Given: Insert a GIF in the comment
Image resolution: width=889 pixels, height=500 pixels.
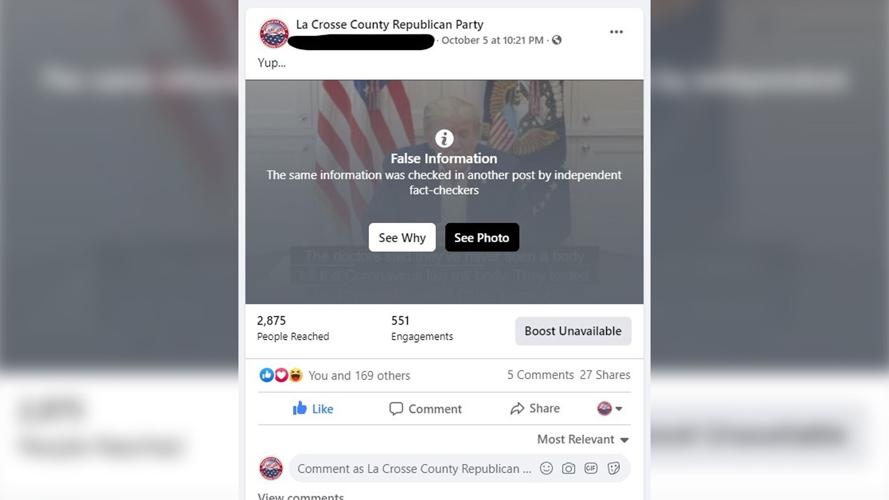Looking at the screenshot, I should (x=591, y=468).
